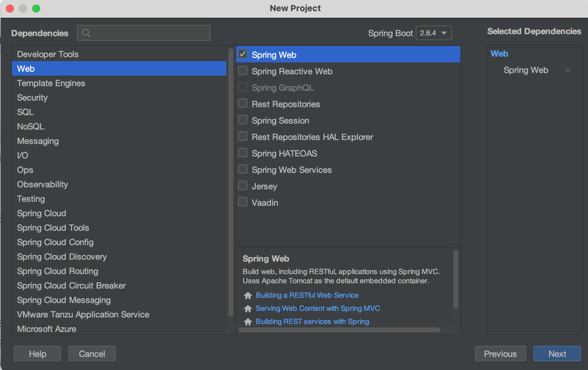The height and width of the screenshot is (370, 588).
Task: Open the Template Engines category
Action: pos(51,83)
